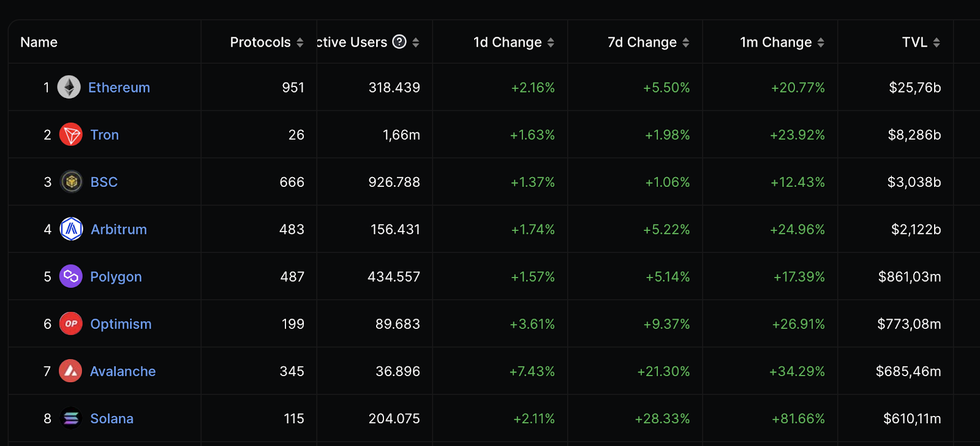This screenshot has height=446, width=980.
Task: Open the Avalanche chain page
Action: pyautogui.click(x=123, y=371)
